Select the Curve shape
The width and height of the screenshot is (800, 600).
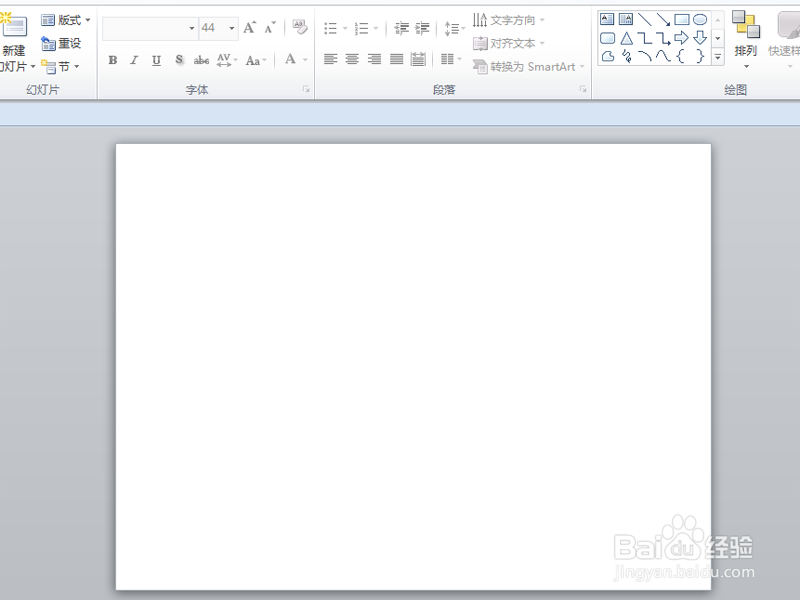(663, 56)
